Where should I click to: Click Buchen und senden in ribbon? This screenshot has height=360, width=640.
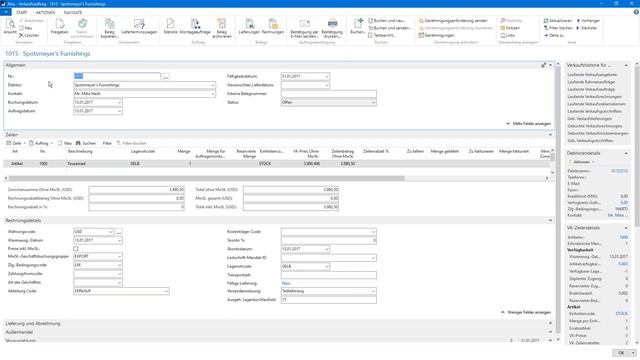pyautogui.click(x=389, y=28)
